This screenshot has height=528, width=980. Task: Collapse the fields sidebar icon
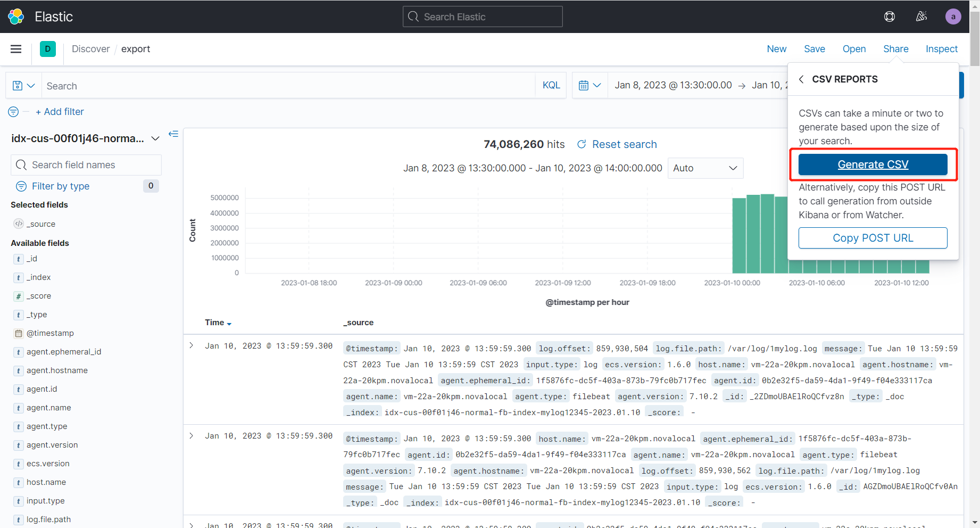tap(173, 134)
